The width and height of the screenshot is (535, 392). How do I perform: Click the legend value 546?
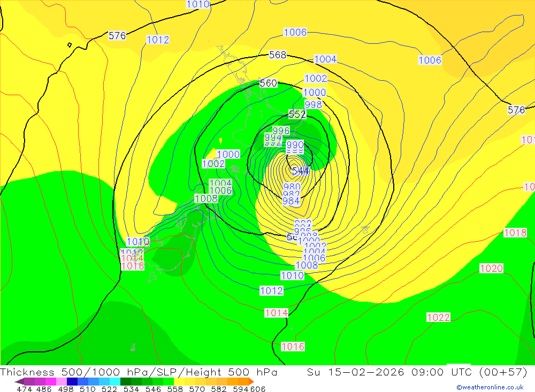[x=153, y=389]
